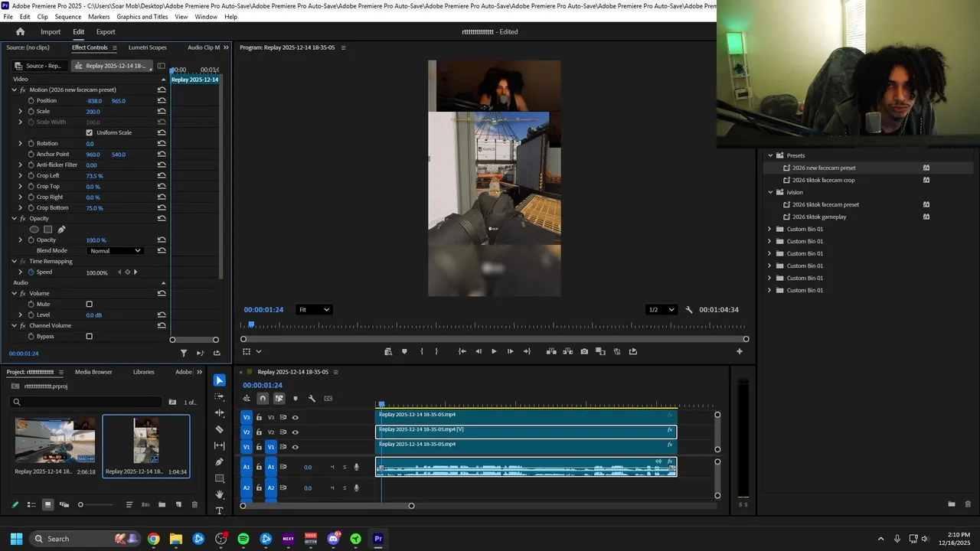Toggle animation stopwatch for Scale
980x551 pixels.
point(31,111)
